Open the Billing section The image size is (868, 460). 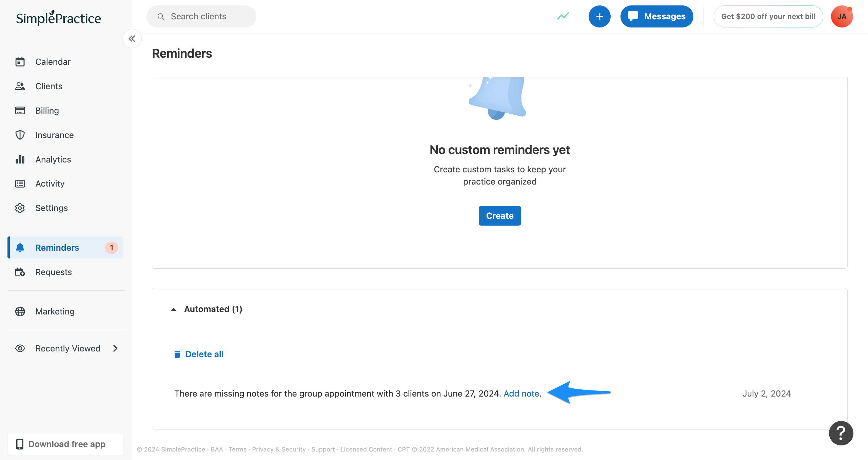pyautogui.click(x=20, y=111)
